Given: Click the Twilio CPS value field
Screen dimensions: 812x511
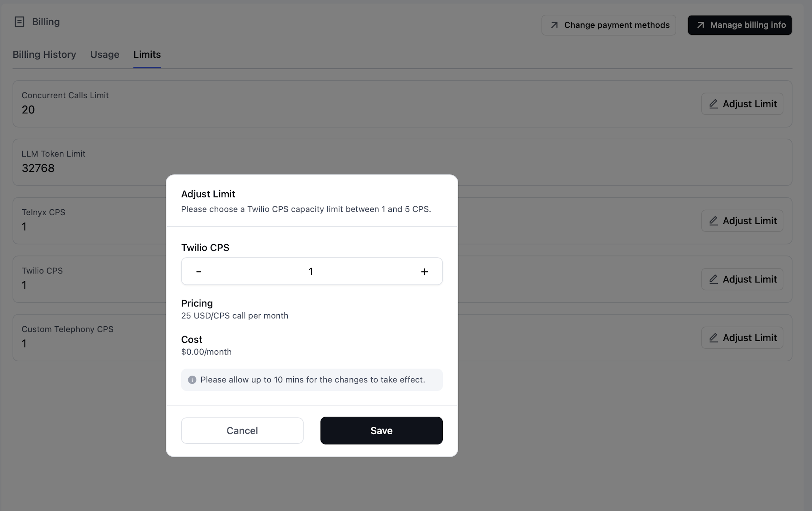Looking at the screenshot, I should tap(311, 271).
